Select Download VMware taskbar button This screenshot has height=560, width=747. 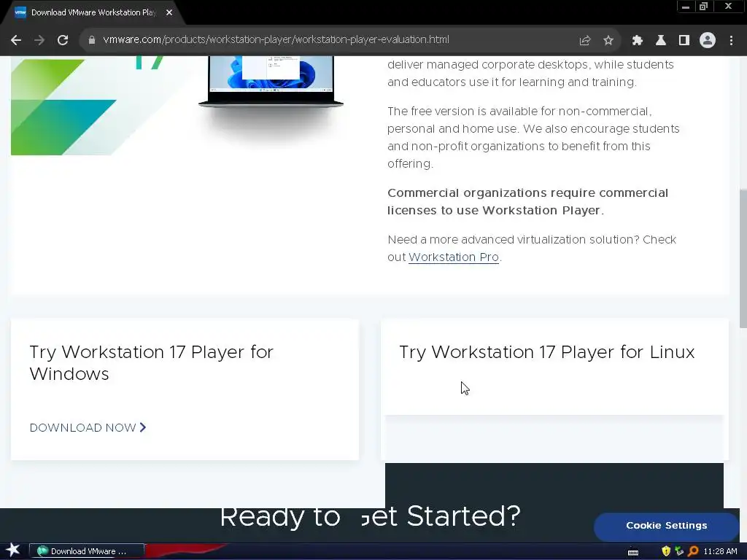coord(87,551)
